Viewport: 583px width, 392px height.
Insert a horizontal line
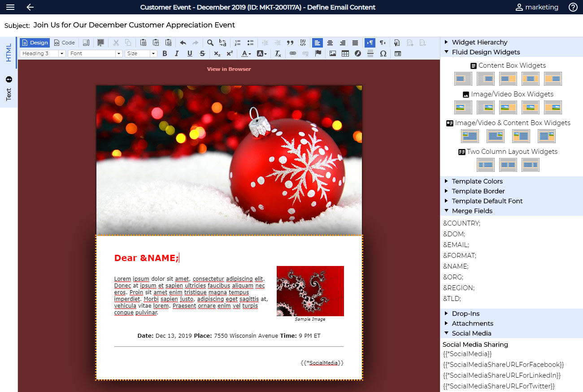[370, 53]
